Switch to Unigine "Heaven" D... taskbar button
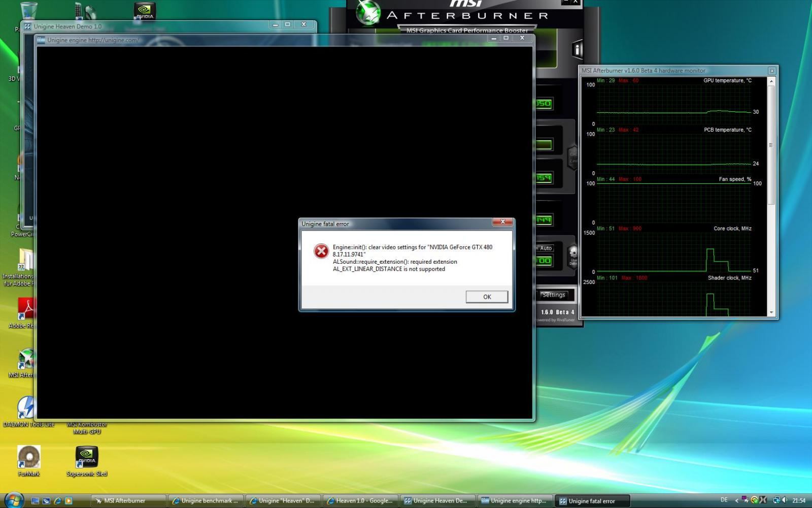The image size is (812, 508). coord(283,501)
